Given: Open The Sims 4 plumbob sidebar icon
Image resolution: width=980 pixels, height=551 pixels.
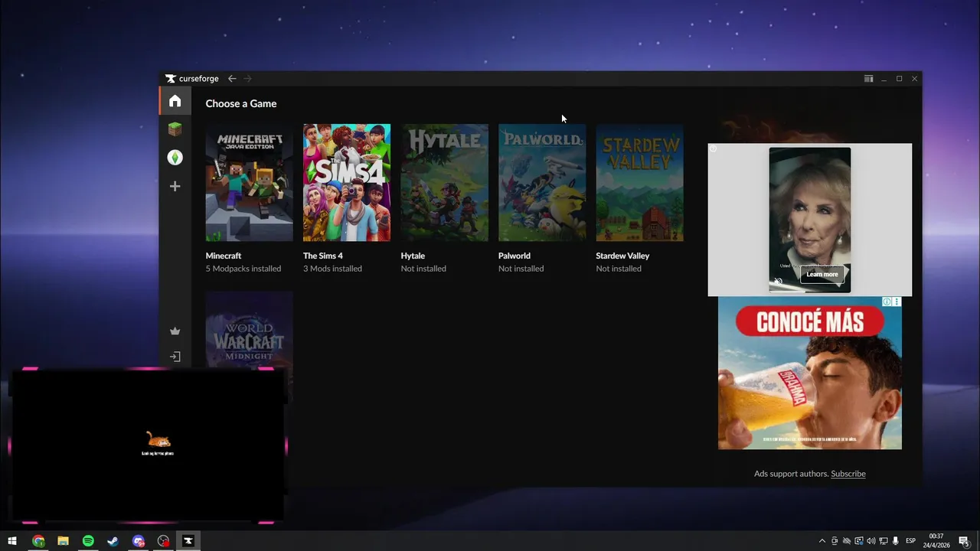Looking at the screenshot, I should pyautogui.click(x=175, y=158).
